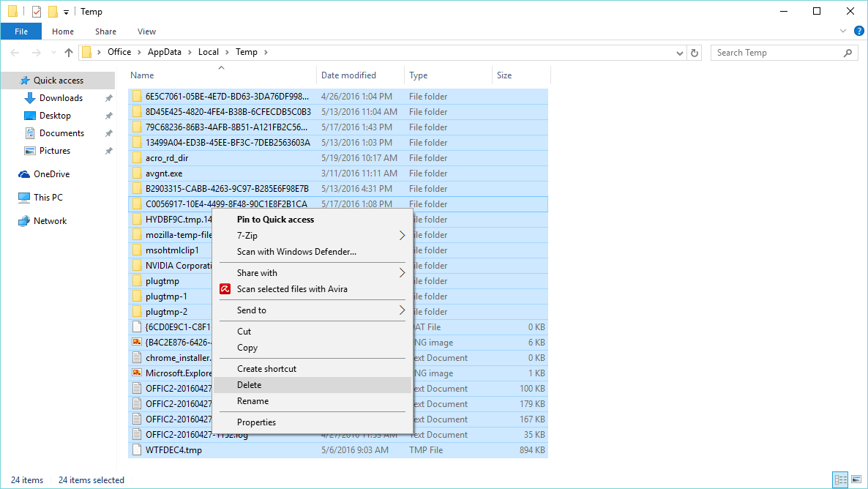This screenshot has height=489, width=868.
Task: Click the Office breadcrumb in address bar
Action: coord(119,52)
